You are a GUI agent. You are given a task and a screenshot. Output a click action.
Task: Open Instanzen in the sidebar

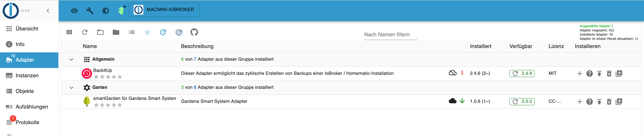pos(27,75)
